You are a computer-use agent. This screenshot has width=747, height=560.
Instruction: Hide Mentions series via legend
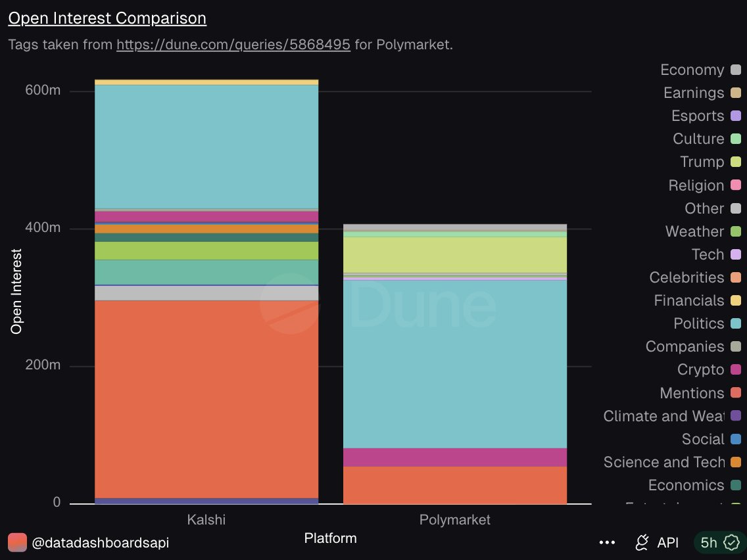(700, 393)
